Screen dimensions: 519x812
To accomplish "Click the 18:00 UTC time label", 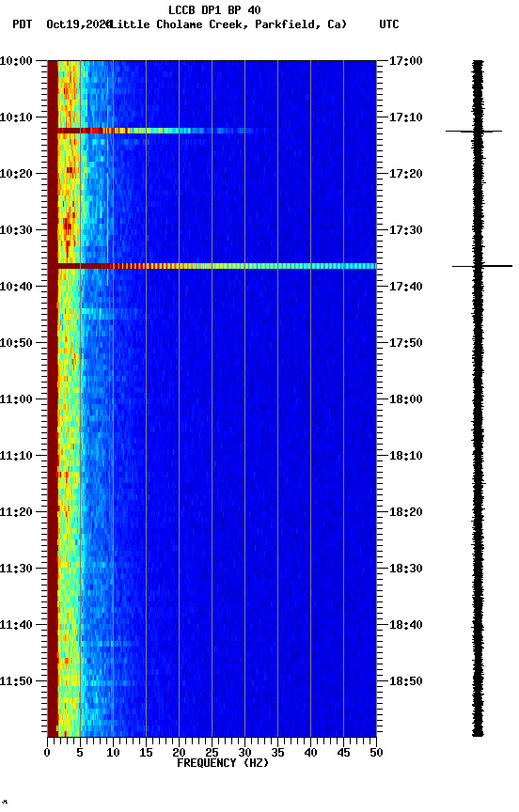I will [x=406, y=399].
